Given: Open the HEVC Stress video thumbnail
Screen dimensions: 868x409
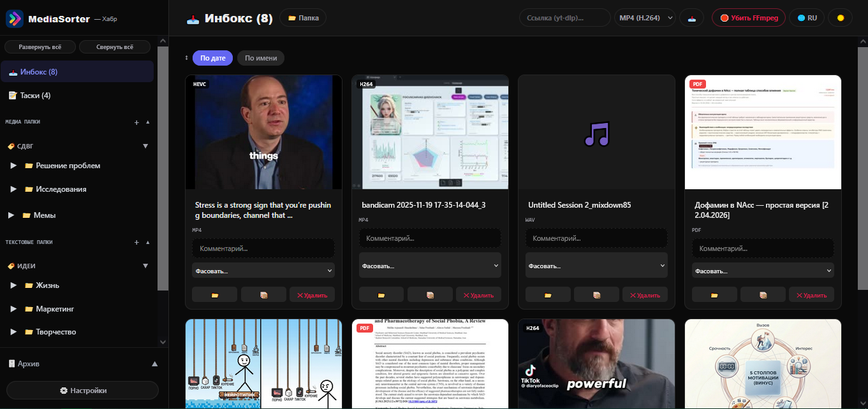Looking at the screenshot, I should tap(263, 132).
